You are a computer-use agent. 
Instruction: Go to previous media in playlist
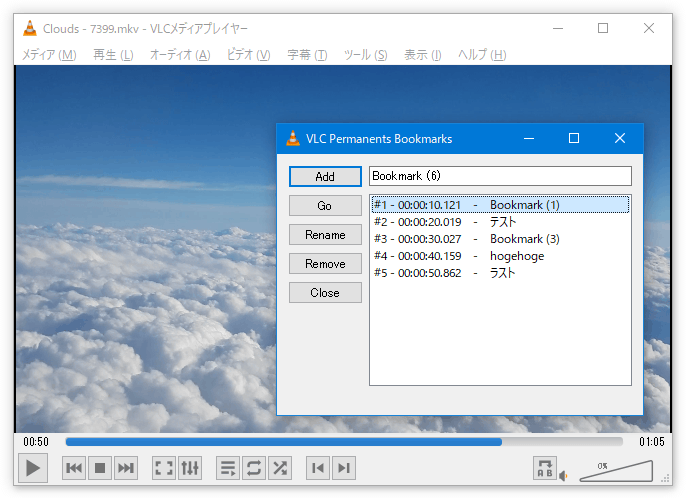click(74, 468)
